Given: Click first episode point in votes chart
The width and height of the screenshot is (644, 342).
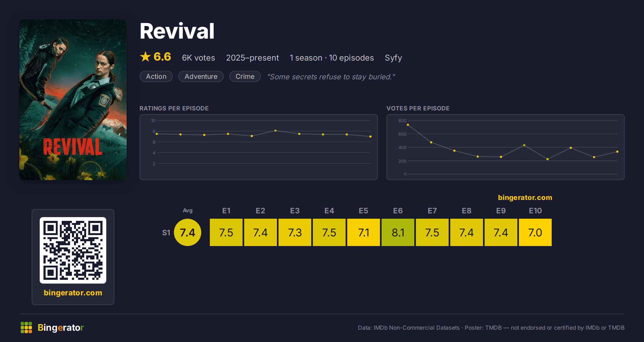Looking at the screenshot, I should click(408, 125).
